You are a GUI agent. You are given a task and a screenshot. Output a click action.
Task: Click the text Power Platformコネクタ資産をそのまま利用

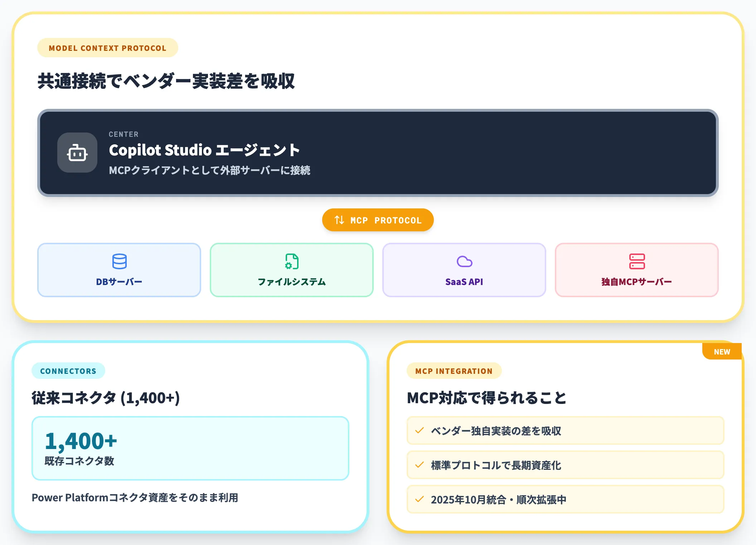pyautogui.click(x=135, y=498)
